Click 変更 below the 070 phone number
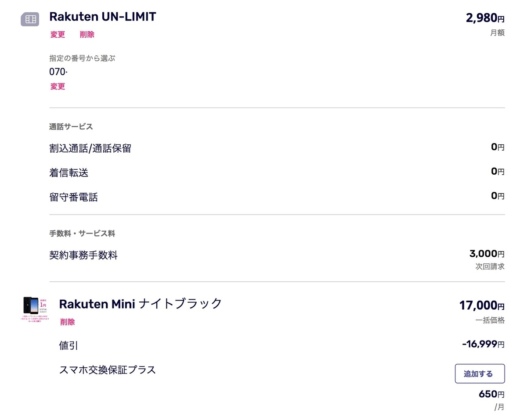 [x=58, y=86]
